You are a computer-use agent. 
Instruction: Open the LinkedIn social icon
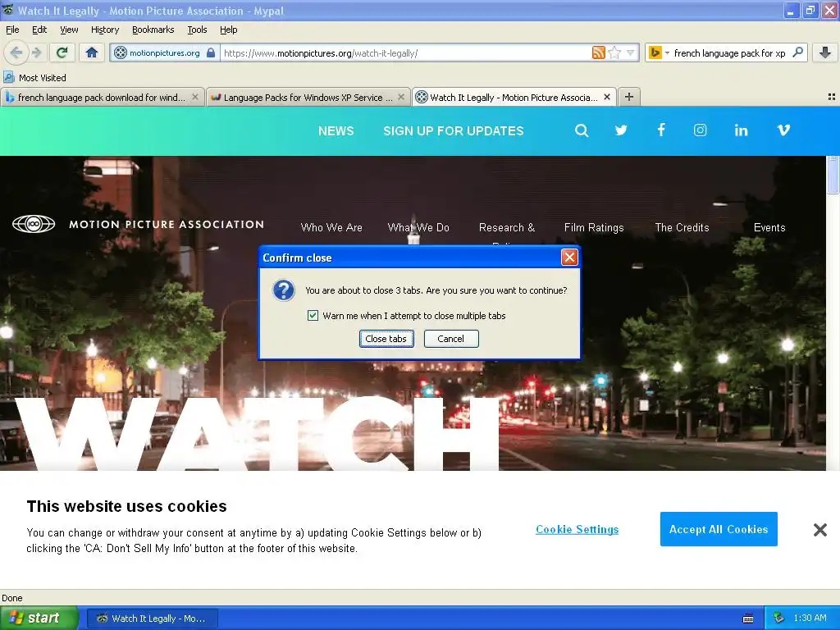coord(741,130)
